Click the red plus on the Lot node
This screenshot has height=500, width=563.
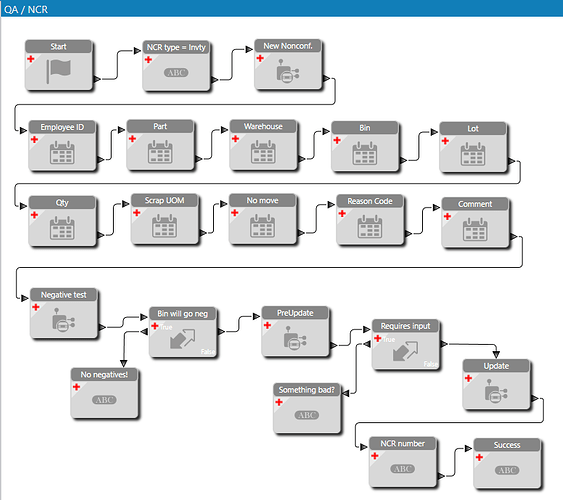445,141
